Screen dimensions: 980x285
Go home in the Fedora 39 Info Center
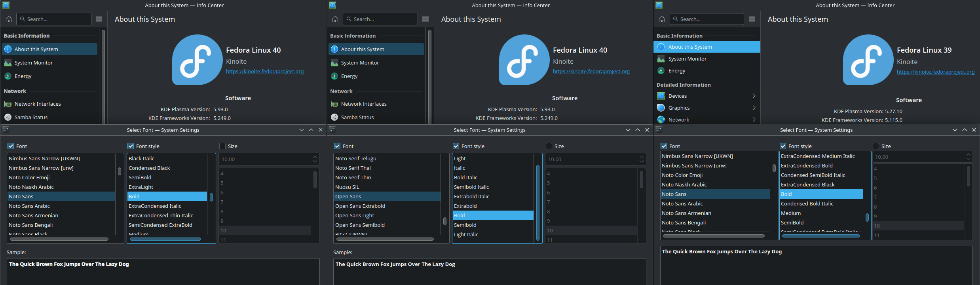[x=661, y=19]
